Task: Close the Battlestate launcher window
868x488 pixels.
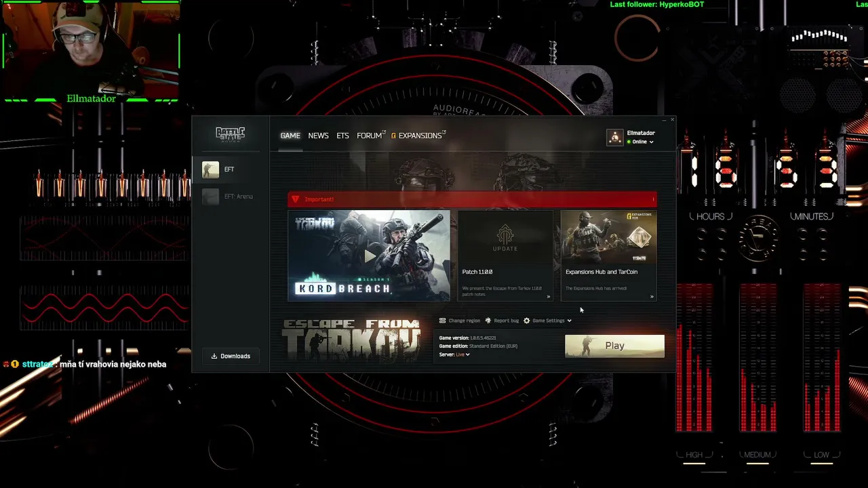Action: [x=672, y=120]
